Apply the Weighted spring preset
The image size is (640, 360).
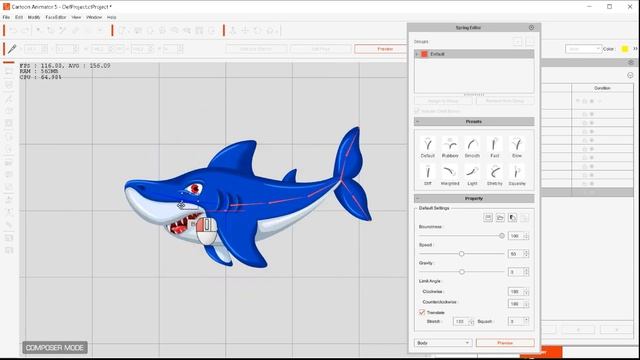tap(450, 175)
